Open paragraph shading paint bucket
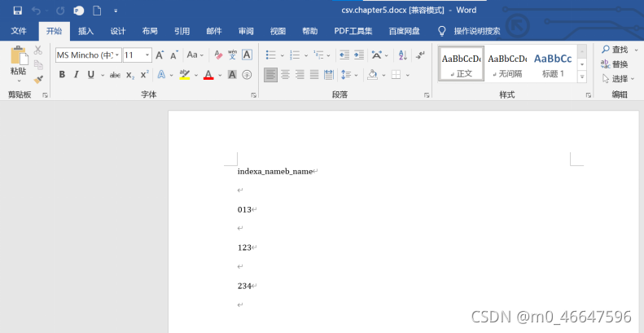 pos(373,75)
